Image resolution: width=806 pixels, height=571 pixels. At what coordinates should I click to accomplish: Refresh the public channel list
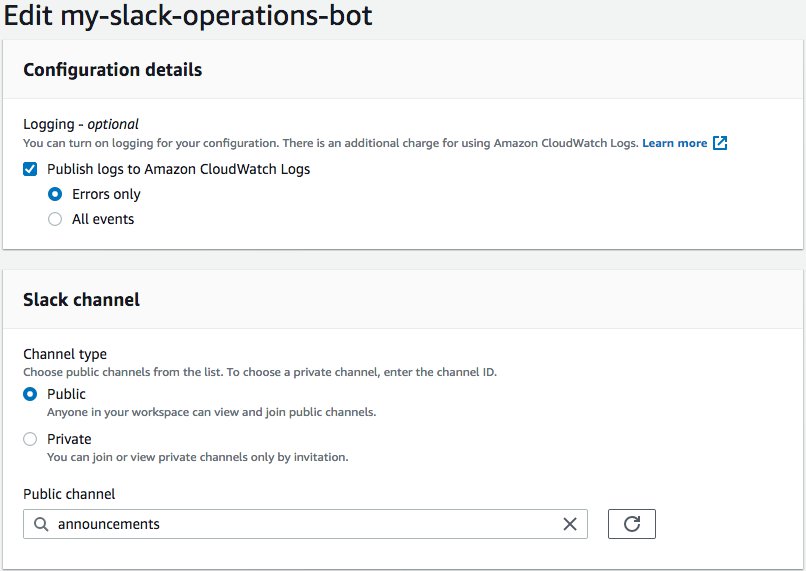click(632, 524)
